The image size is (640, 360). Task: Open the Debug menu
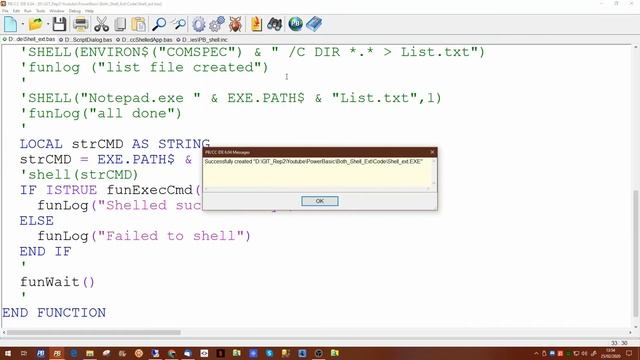click(74, 11)
